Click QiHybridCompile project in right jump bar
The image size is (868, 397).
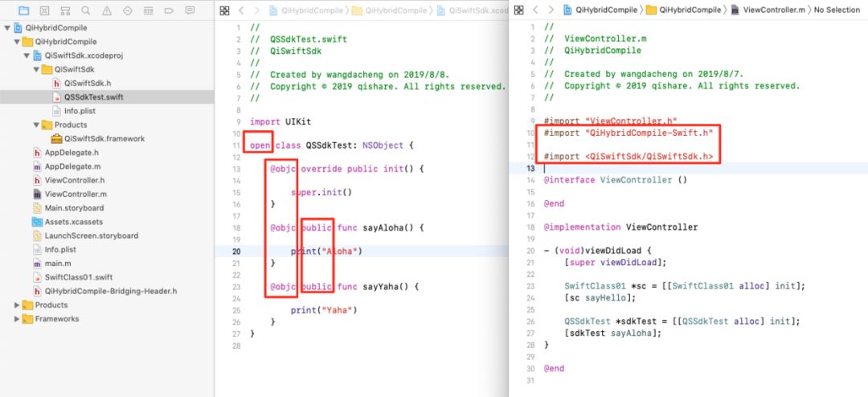[x=600, y=10]
